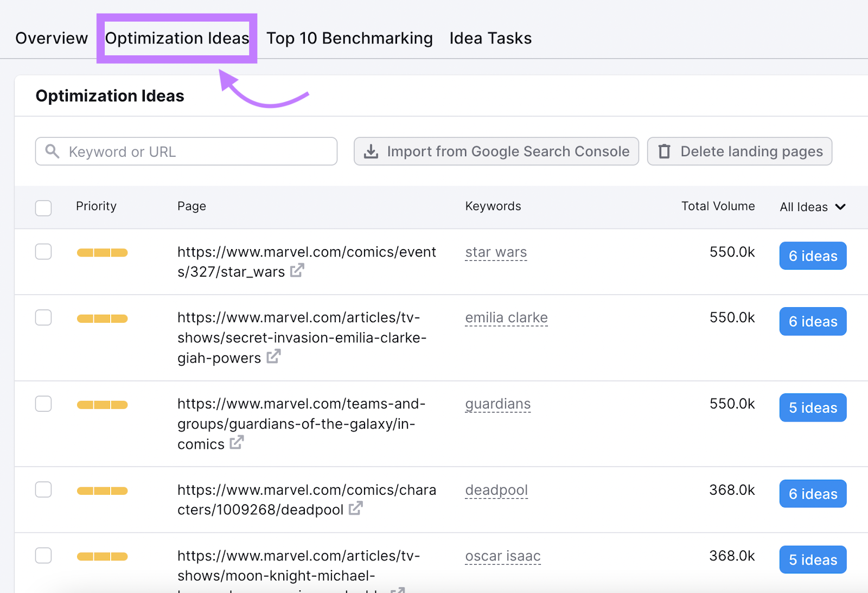Check the checkbox on the guardians row
This screenshot has height=593, width=868.
point(43,404)
